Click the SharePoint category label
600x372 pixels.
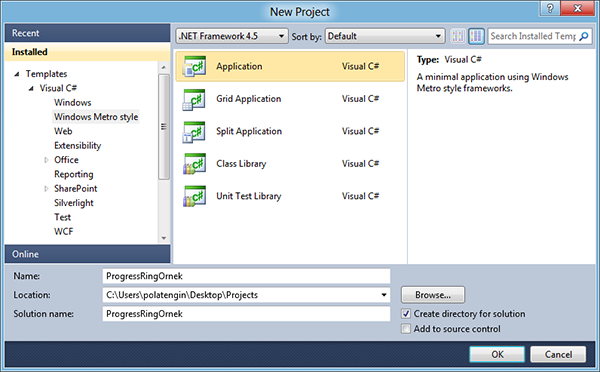[x=76, y=189]
